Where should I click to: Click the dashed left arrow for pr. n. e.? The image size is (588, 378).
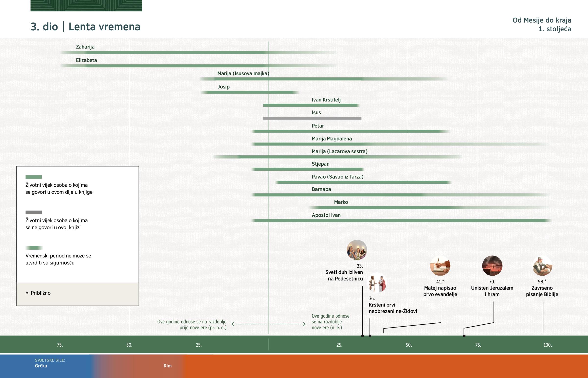[x=249, y=324]
